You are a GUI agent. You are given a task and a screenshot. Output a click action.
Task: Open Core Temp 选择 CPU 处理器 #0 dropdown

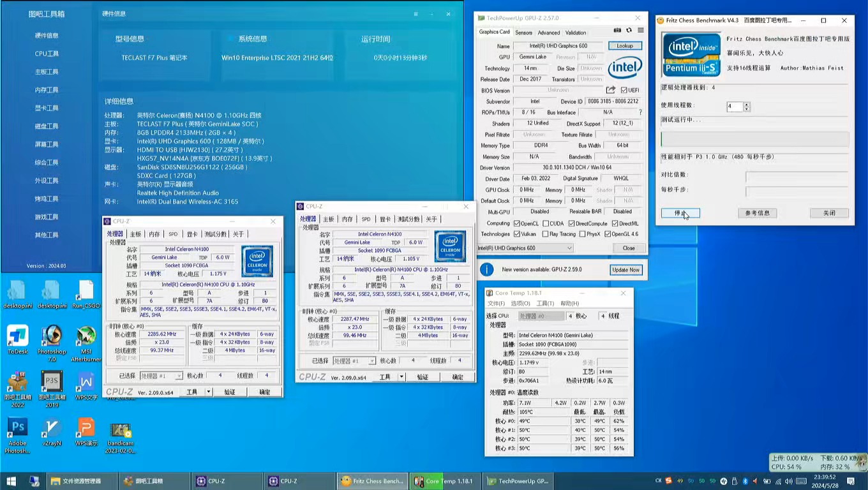click(x=541, y=316)
